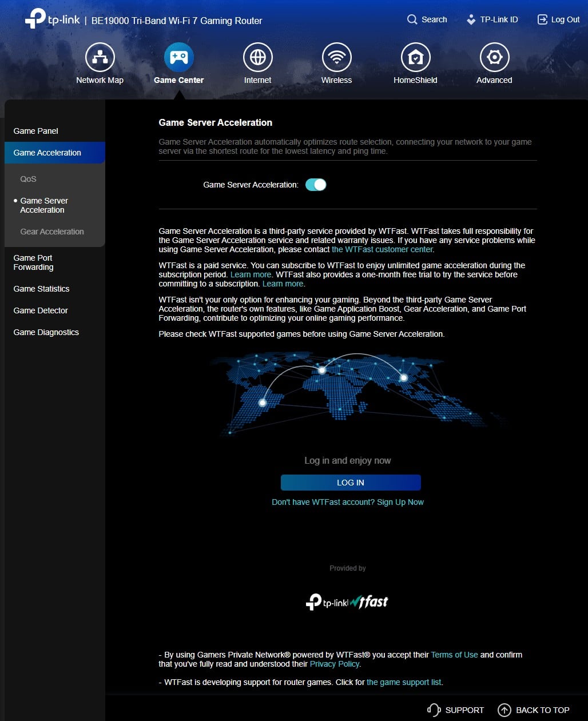The image size is (588, 721).
Task: Select the Game Center gamepad icon
Action: click(179, 57)
